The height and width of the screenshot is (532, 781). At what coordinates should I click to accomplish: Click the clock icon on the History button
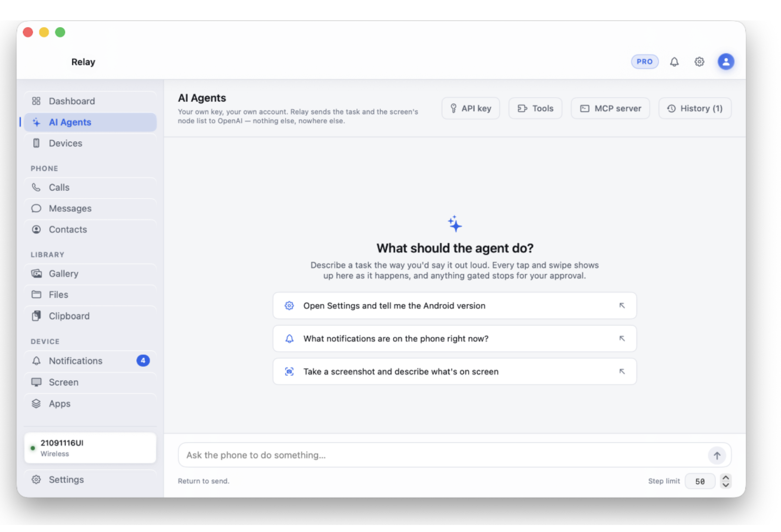coord(671,108)
